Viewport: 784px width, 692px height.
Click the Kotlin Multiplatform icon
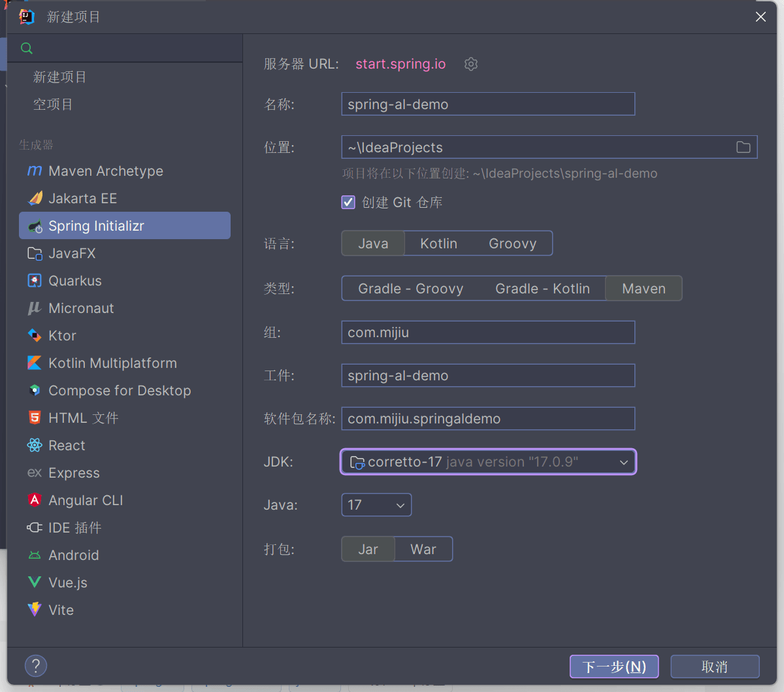35,363
